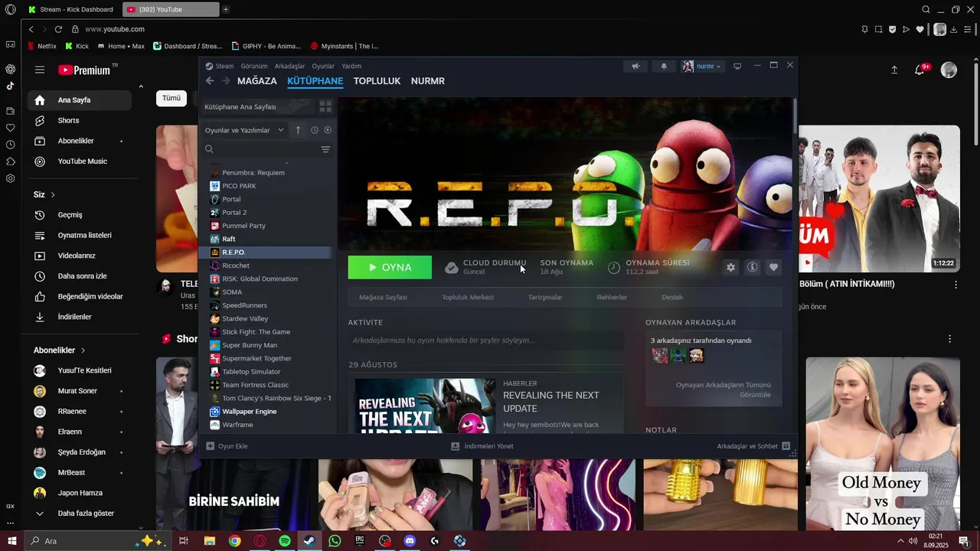
Task: Open Spotify from the taskbar
Action: tap(284, 541)
